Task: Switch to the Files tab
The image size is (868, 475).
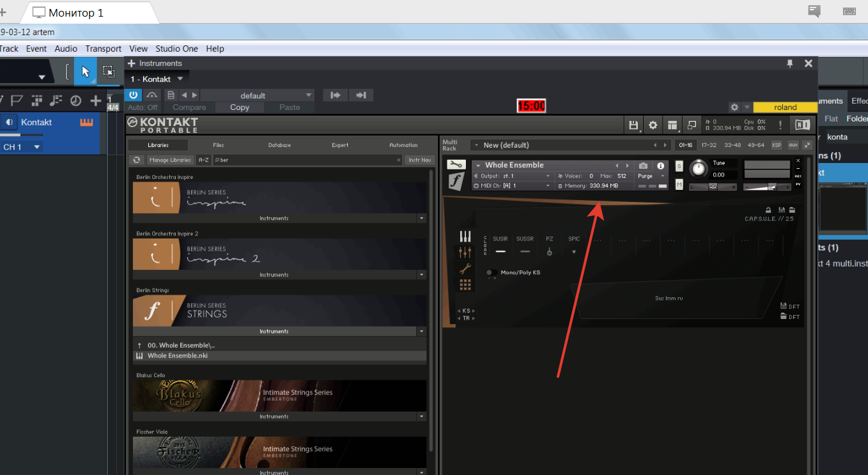Action: pyautogui.click(x=219, y=145)
